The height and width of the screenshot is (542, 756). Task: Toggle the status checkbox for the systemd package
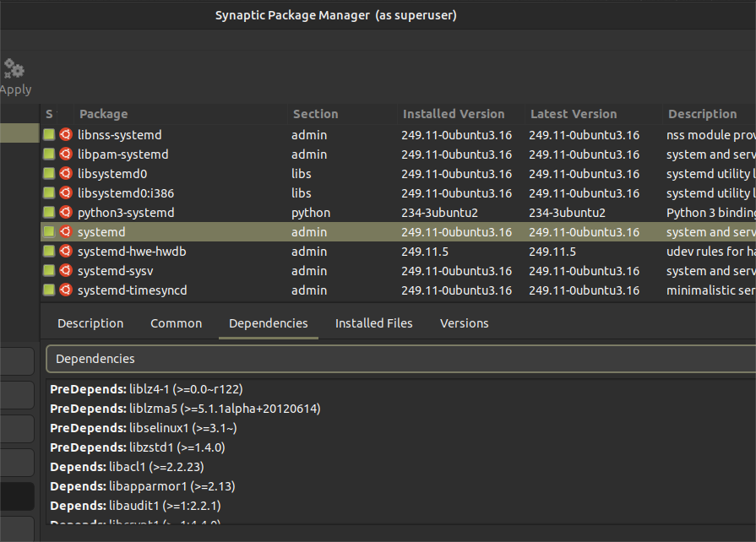tap(49, 232)
